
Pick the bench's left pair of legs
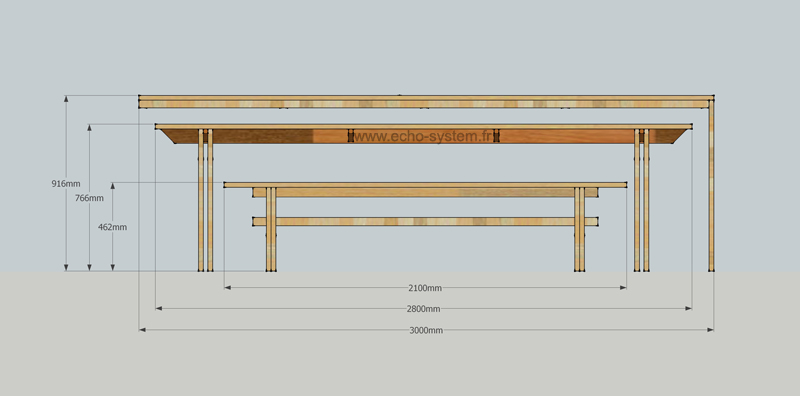pos(271,229)
